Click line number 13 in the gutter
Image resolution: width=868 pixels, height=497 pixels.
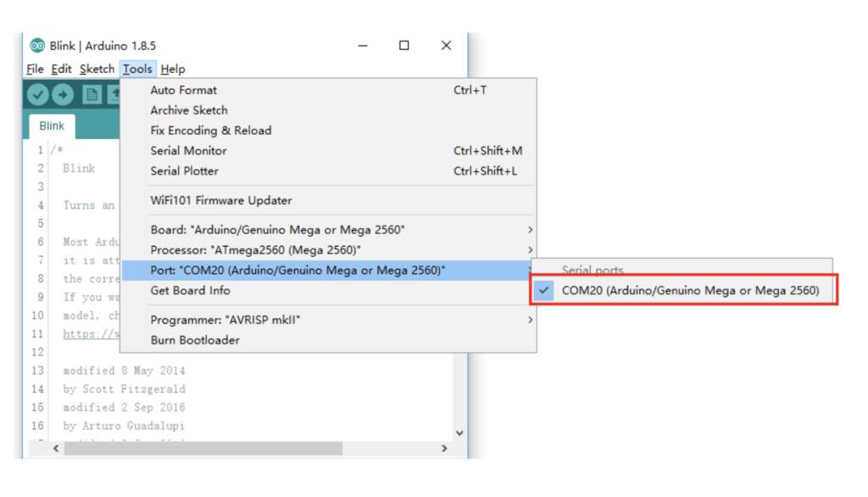point(37,370)
